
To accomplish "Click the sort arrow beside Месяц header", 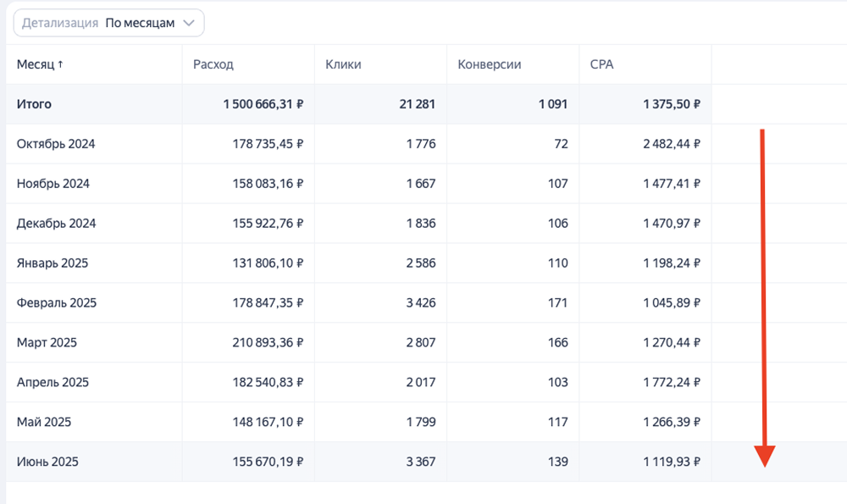I will tap(60, 64).
